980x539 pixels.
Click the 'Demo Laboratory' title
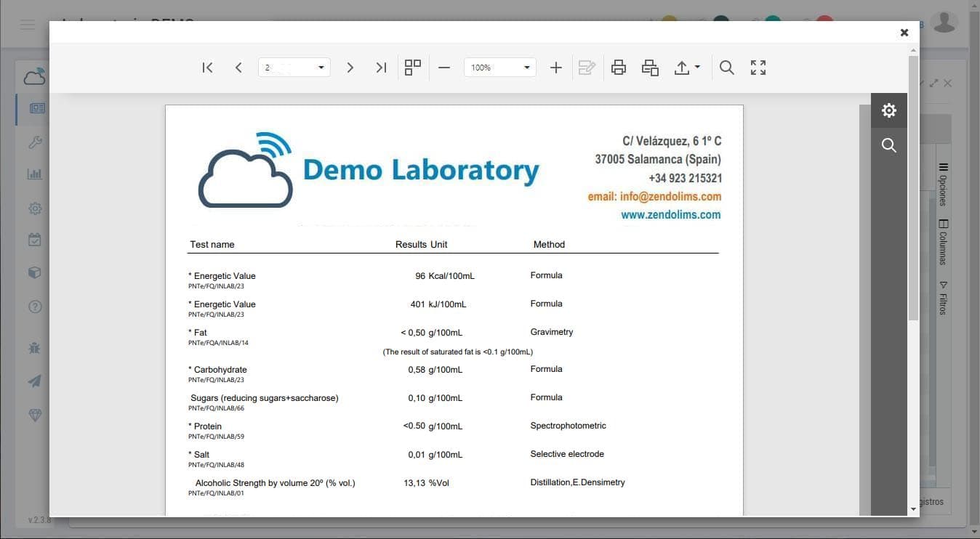coord(421,170)
